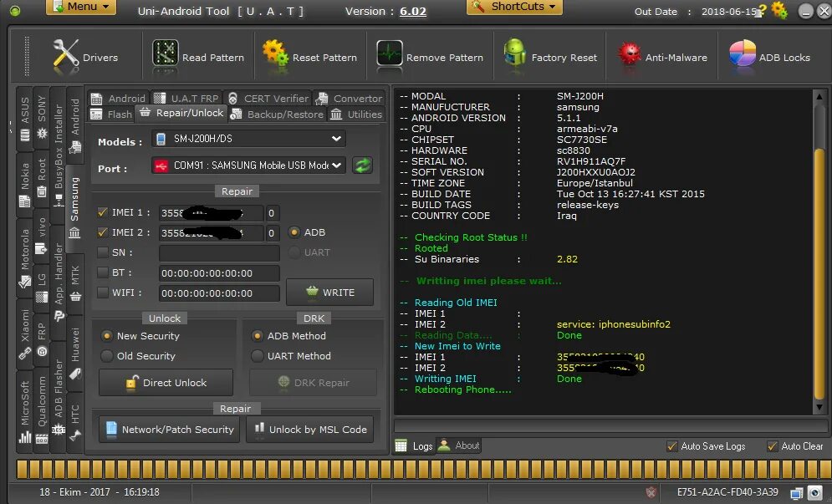The image size is (832, 504).
Task: Start the Remove Pattern tool
Action: (430, 57)
